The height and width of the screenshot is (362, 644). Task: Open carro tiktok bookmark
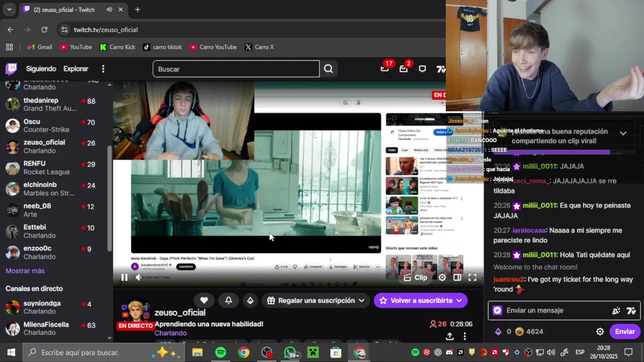click(163, 47)
